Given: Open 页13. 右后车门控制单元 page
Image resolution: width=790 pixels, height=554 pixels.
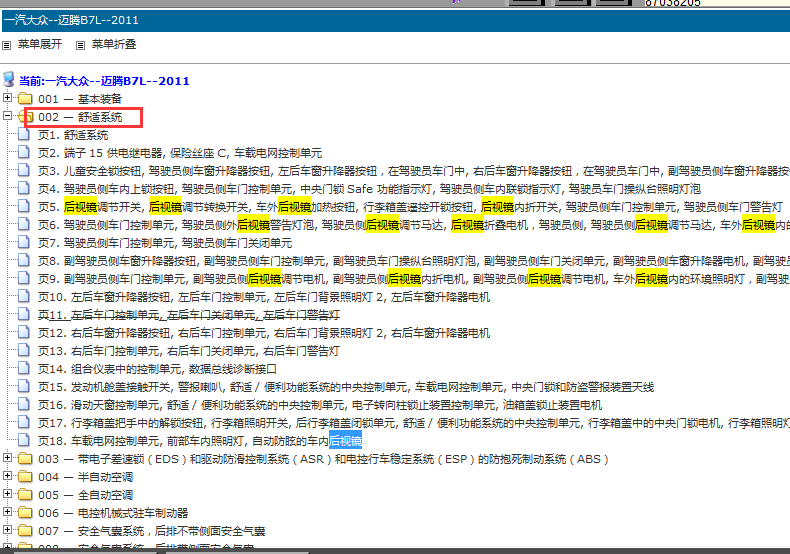Looking at the screenshot, I should point(189,351).
